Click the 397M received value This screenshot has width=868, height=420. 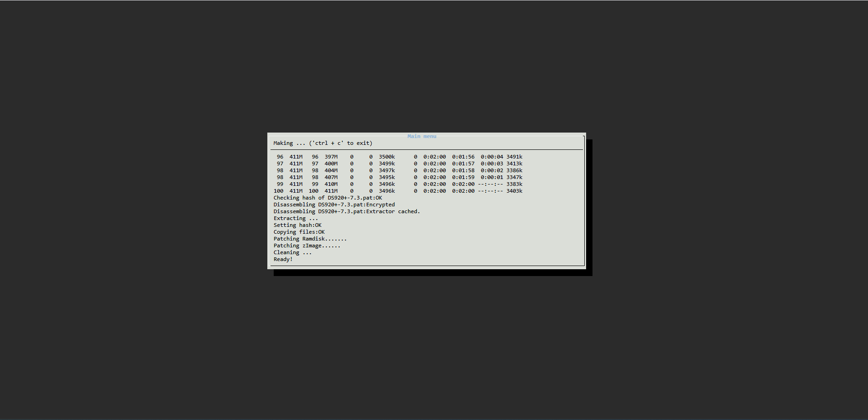click(331, 157)
